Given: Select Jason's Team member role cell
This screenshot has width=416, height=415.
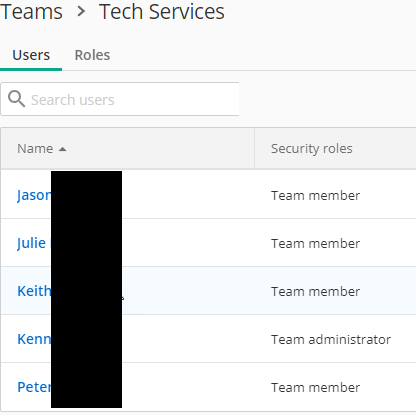Looking at the screenshot, I should (x=315, y=195).
